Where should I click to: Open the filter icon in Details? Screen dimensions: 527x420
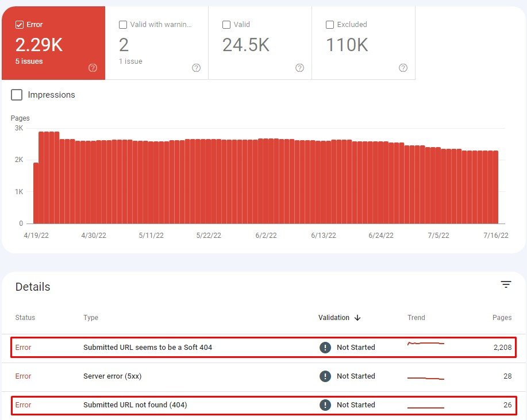(506, 284)
